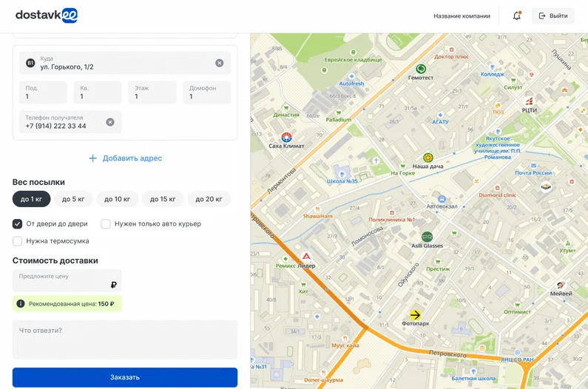The image size is (588, 389).
Task: Select weight до 10 кг
Action: click(118, 199)
